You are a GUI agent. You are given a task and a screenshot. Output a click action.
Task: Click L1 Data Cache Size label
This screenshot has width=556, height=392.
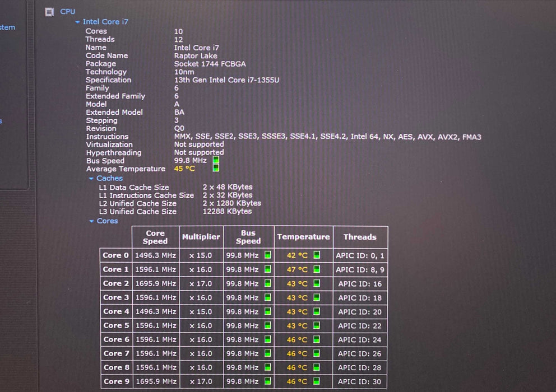click(134, 188)
